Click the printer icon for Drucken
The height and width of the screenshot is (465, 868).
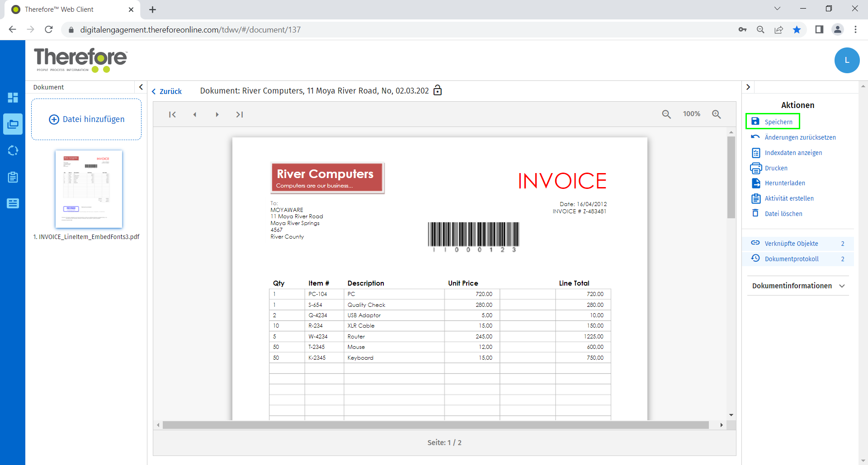(x=755, y=168)
